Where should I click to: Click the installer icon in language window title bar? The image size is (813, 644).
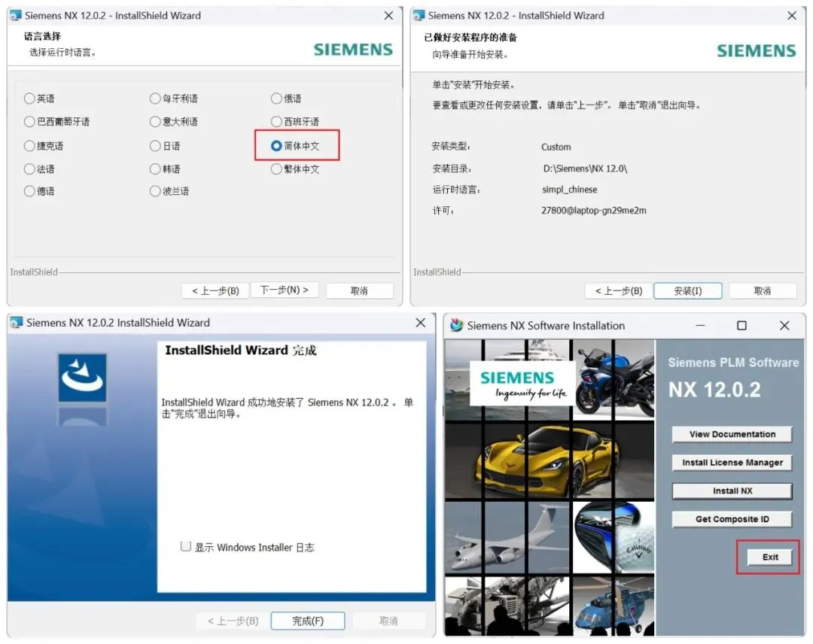click(16, 16)
